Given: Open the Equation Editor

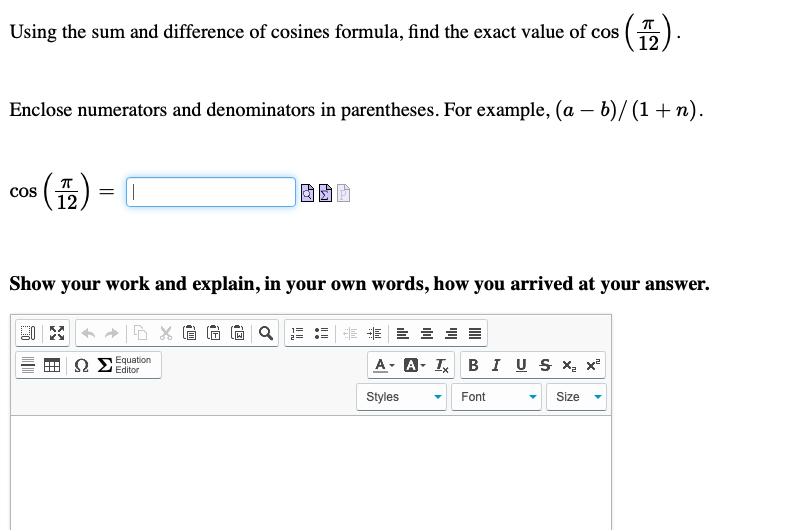Looking at the screenshot, I should click(x=125, y=365).
